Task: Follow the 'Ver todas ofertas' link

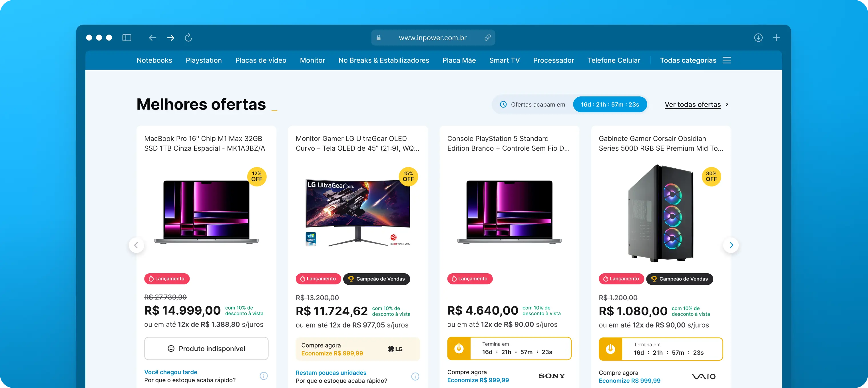Action: [x=692, y=104]
